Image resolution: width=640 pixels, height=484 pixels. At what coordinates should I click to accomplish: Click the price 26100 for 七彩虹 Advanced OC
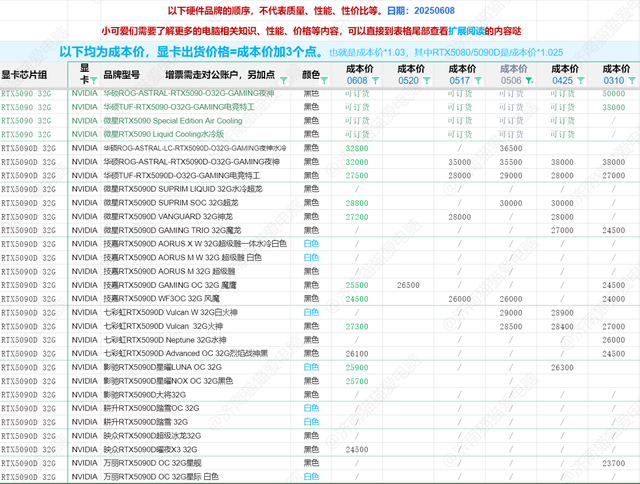[x=357, y=353]
